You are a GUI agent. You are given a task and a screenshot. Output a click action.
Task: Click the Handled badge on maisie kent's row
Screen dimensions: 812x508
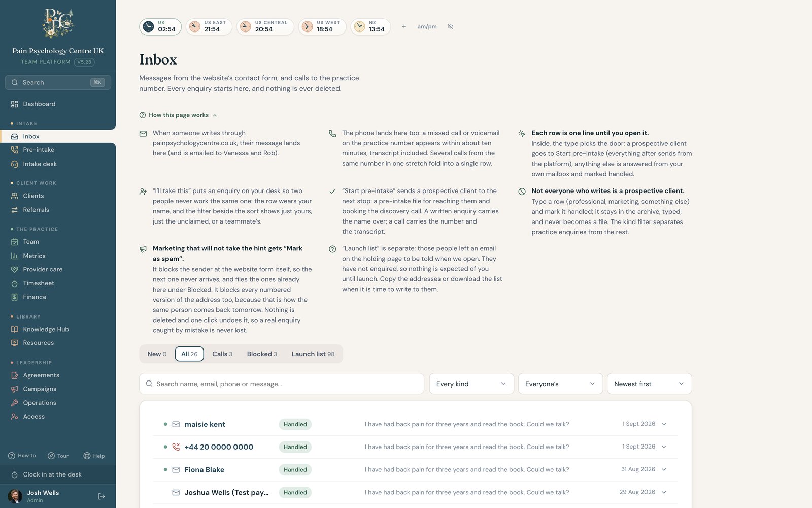pos(295,424)
